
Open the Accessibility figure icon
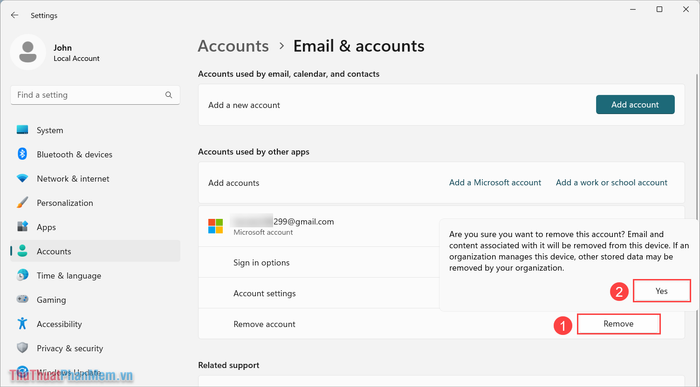pos(22,324)
